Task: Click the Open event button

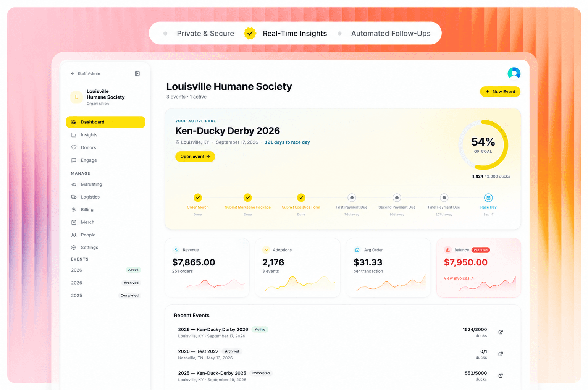Action: [x=195, y=157]
